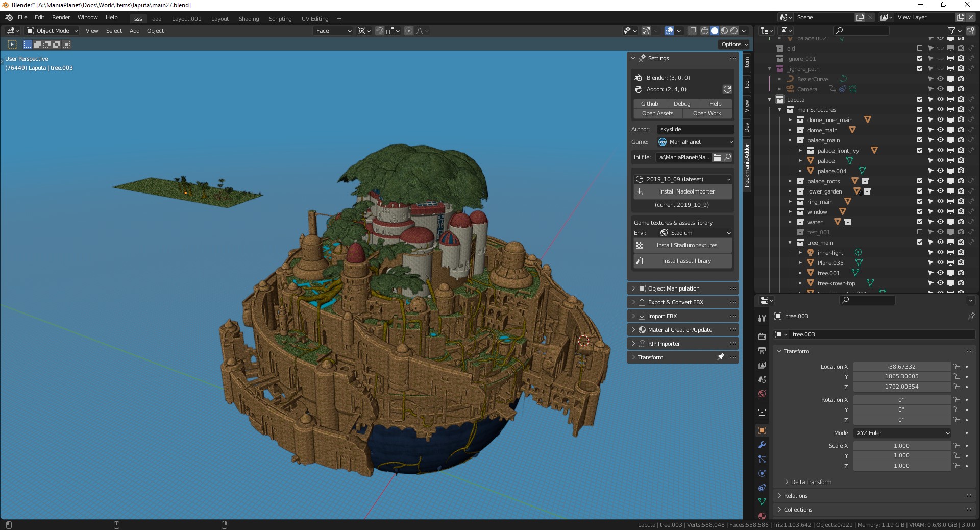The height and width of the screenshot is (530, 980).
Task: Toggle viewport overlays button
Action: pyautogui.click(x=669, y=31)
